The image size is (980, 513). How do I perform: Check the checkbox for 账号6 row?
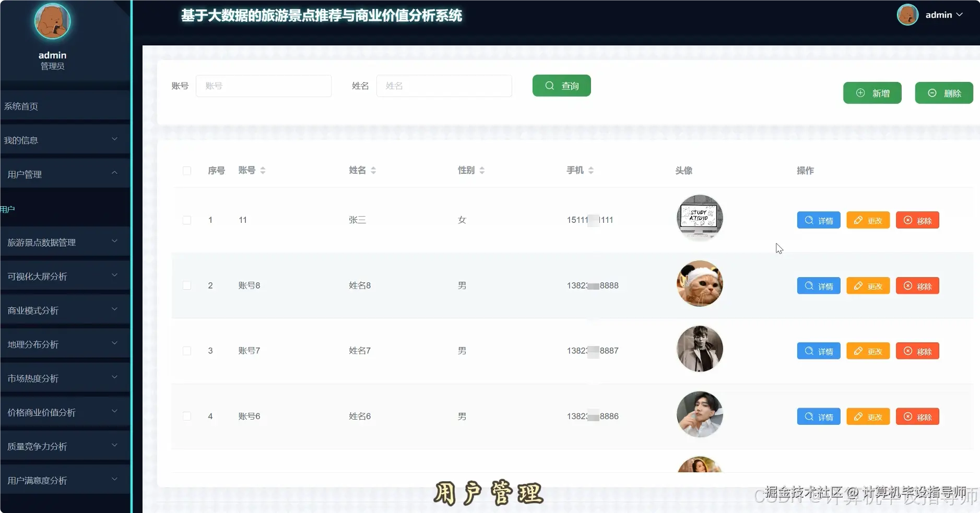coord(186,416)
